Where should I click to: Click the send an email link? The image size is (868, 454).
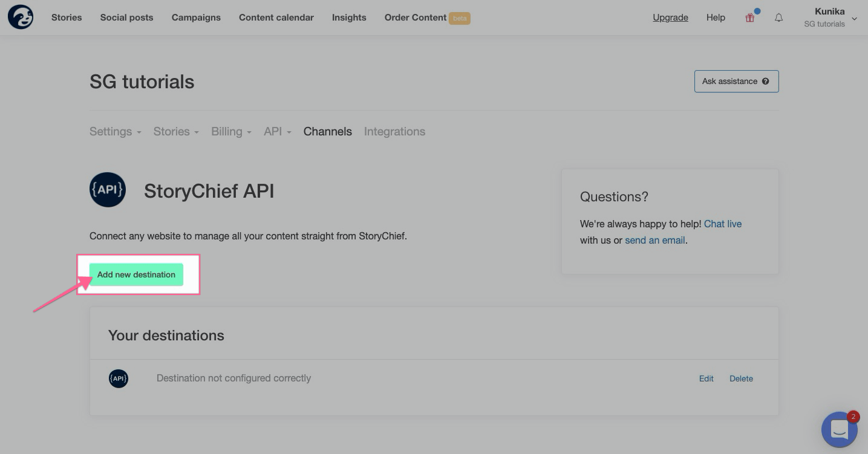click(x=654, y=240)
